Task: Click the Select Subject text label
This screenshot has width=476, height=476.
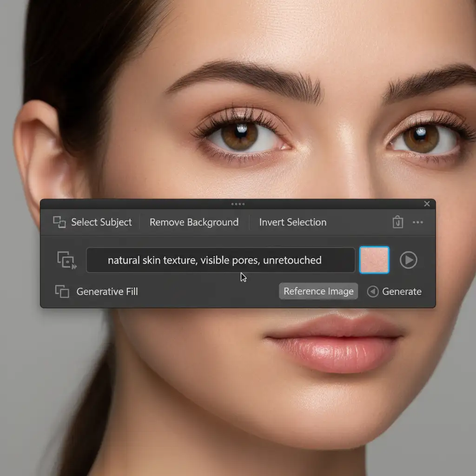Action: point(101,222)
